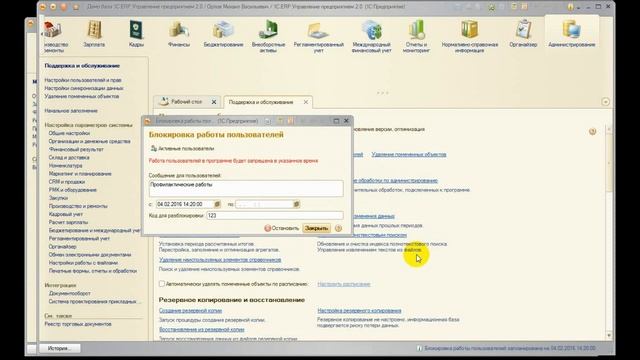Open the Кадры section icon

click(136, 34)
